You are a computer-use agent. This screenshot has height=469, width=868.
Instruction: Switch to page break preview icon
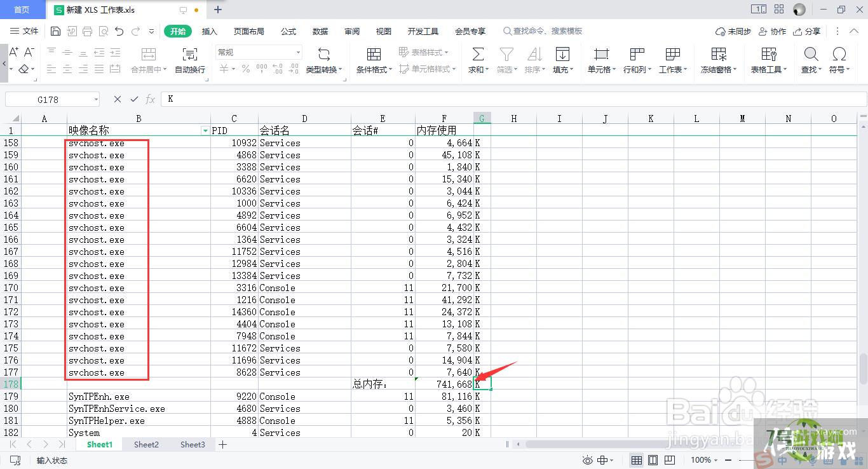669,460
